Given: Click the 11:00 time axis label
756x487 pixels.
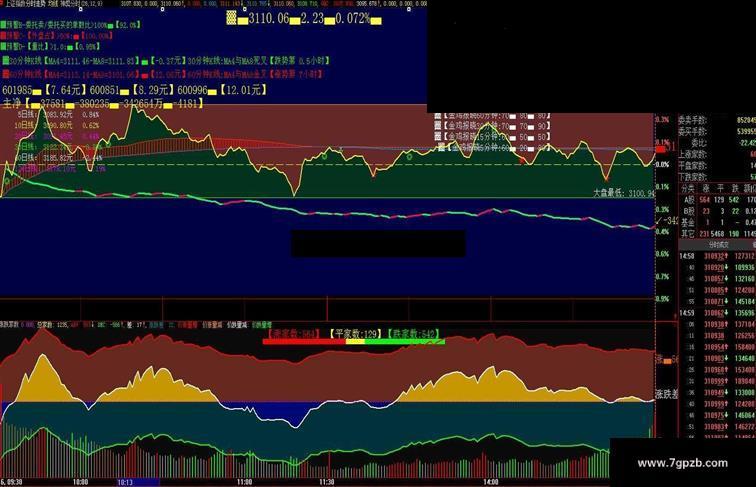Looking at the screenshot, I should tap(244, 482).
